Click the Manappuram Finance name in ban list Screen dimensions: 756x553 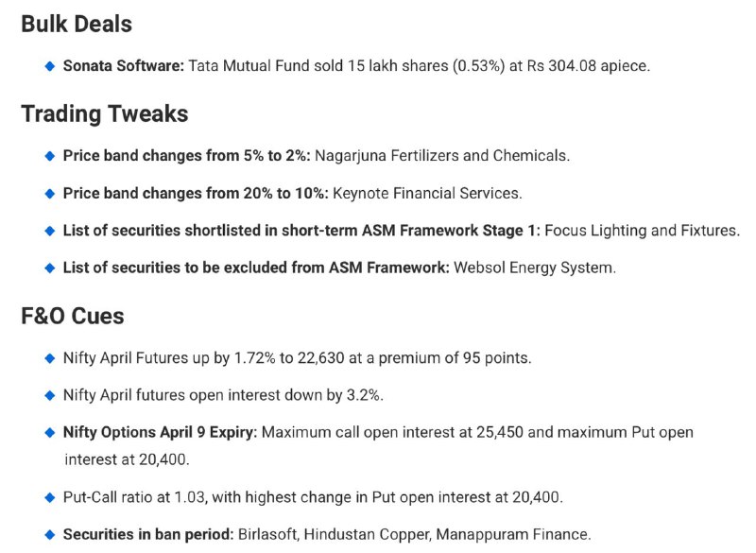click(x=513, y=535)
